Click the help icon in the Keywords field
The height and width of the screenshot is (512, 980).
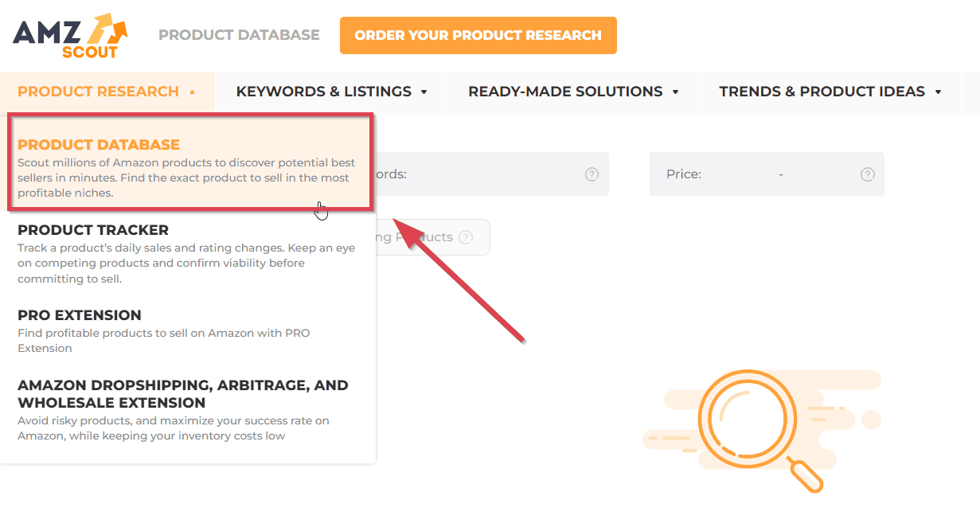click(x=592, y=174)
